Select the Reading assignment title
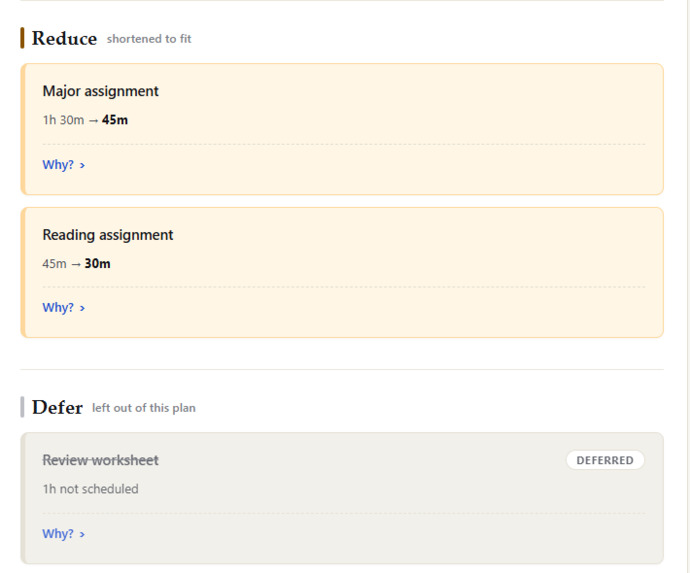The height and width of the screenshot is (573, 690). point(108,235)
